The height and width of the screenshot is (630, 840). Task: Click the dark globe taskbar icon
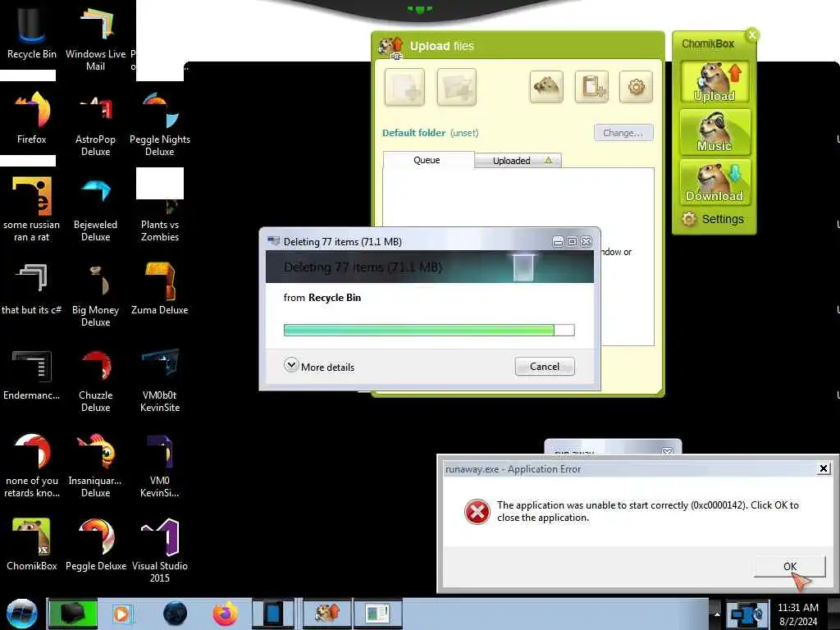pyautogui.click(x=175, y=614)
